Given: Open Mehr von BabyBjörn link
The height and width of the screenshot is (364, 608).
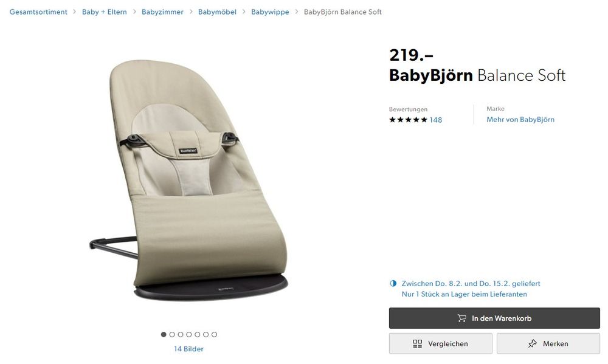Looking at the screenshot, I should [x=520, y=119].
